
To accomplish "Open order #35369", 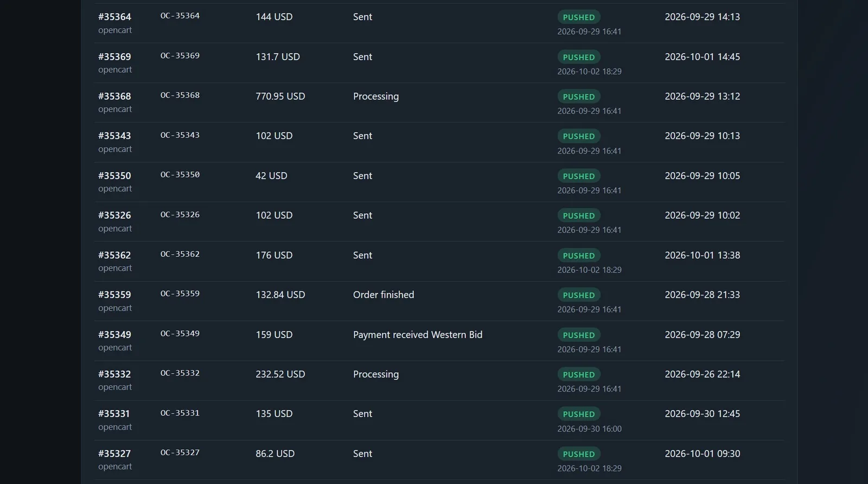I will [x=114, y=56].
